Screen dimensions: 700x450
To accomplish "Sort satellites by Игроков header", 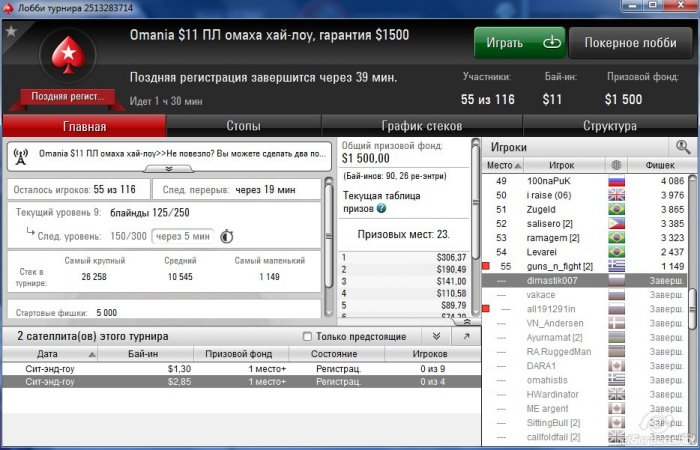I will (432, 354).
